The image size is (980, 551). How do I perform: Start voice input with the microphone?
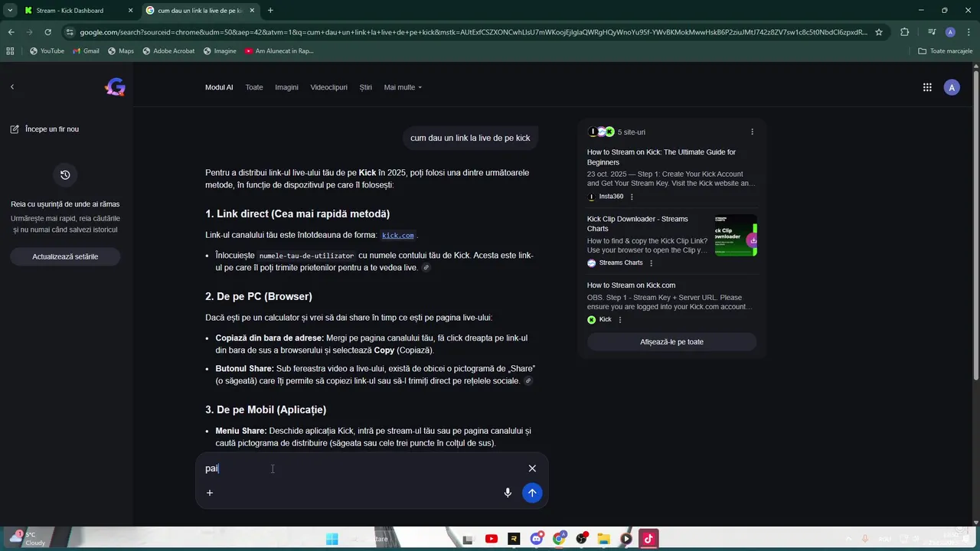508,493
